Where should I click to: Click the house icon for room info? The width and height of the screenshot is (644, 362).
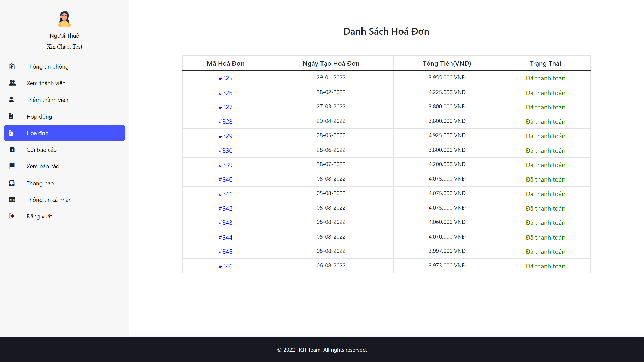[x=12, y=66]
